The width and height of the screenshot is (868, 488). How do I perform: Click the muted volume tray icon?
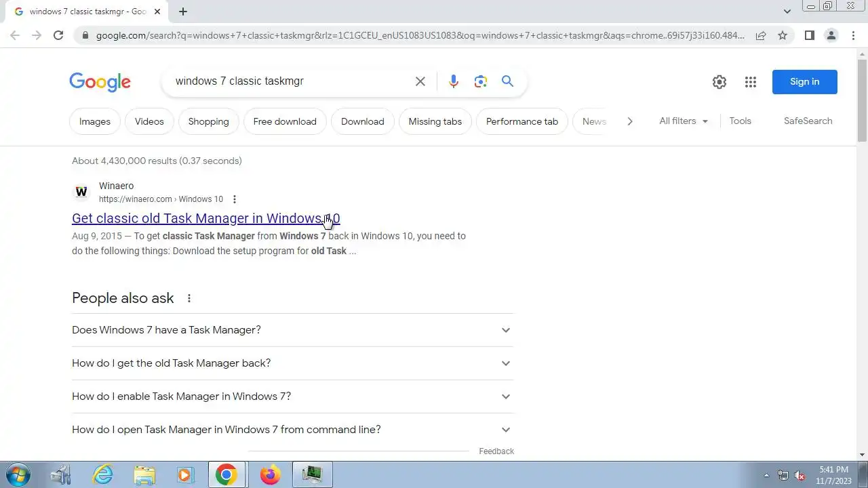tap(800, 475)
